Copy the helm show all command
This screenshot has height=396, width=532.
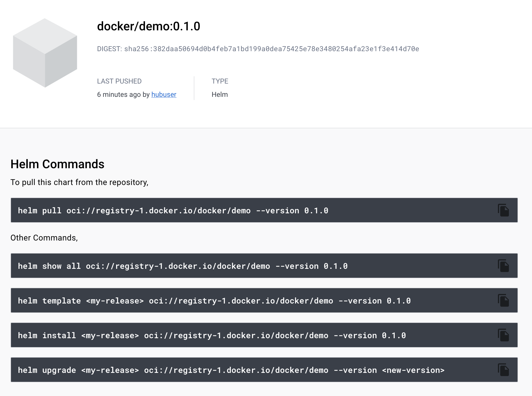503,266
